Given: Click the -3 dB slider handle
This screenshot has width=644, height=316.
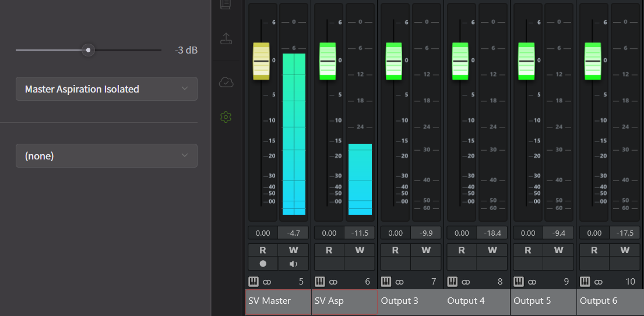Looking at the screenshot, I should 88,50.
